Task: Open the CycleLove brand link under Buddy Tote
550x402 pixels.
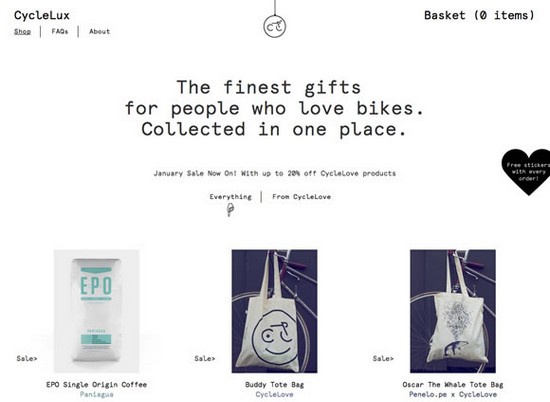Action: (x=275, y=395)
